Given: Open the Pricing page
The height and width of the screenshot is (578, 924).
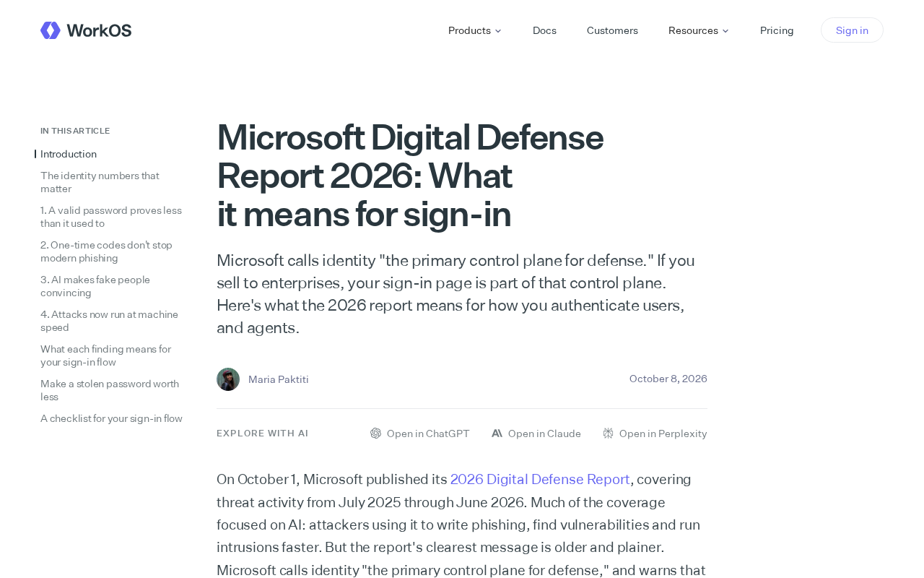Looking at the screenshot, I should click(x=777, y=30).
